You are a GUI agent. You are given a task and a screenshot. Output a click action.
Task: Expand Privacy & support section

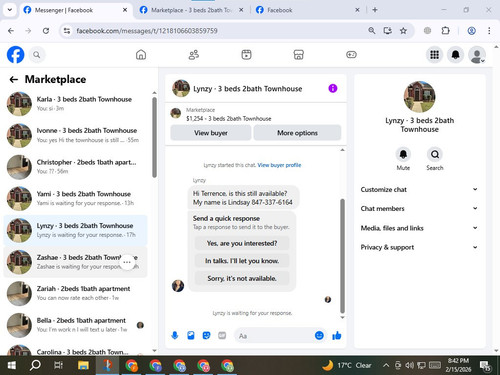point(419,247)
